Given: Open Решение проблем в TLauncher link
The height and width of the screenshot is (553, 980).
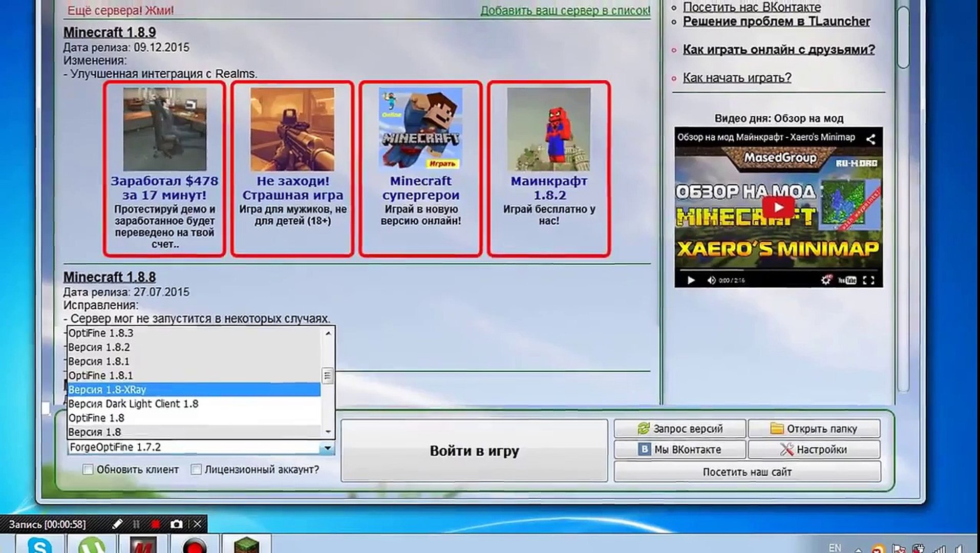Looking at the screenshot, I should tap(776, 22).
